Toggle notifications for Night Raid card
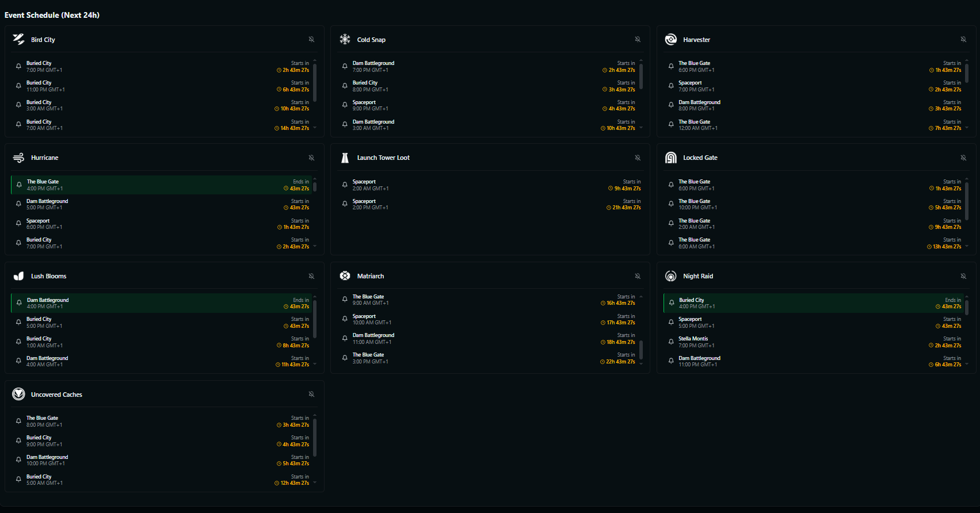 (x=963, y=276)
